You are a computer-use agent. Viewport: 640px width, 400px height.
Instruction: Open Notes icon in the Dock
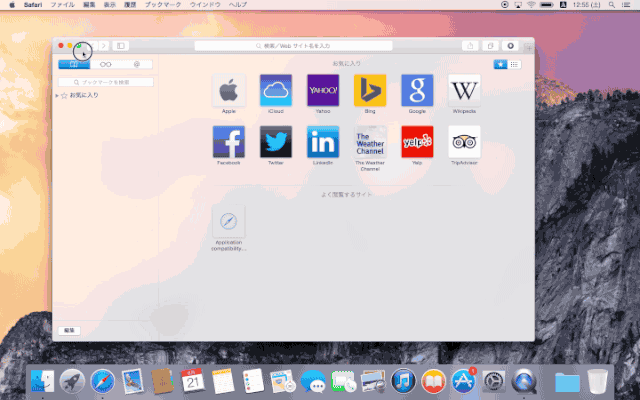coord(223,381)
